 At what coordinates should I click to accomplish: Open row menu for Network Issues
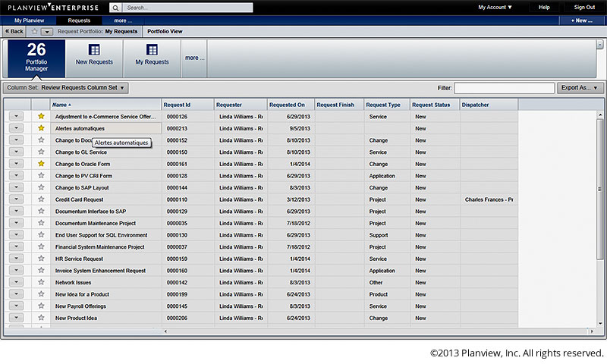pos(16,282)
